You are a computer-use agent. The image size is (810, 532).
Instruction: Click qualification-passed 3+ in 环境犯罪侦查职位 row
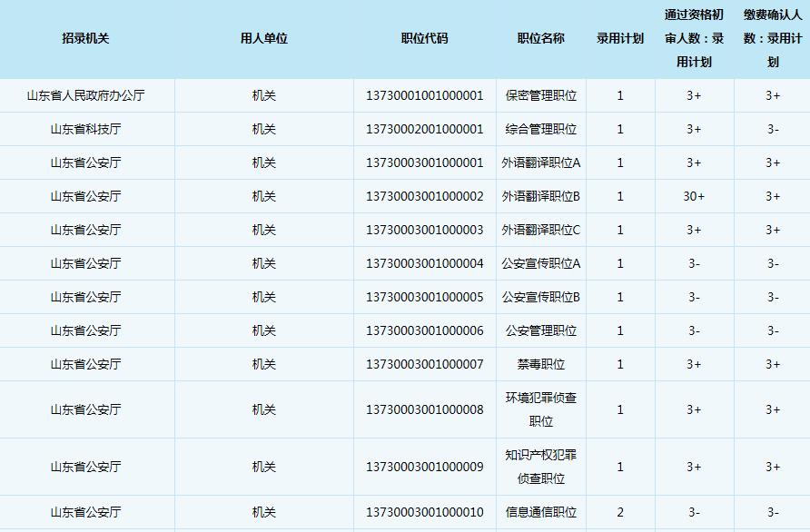694,409
